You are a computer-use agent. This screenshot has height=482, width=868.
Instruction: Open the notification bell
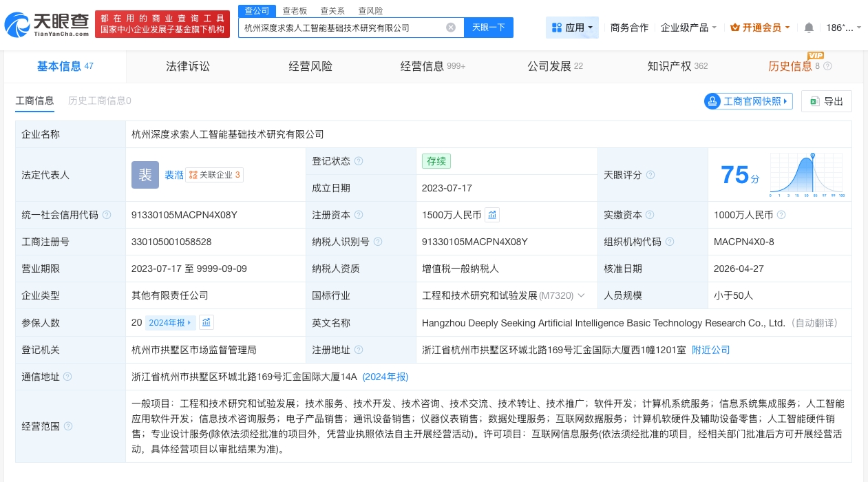[x=809, y=28]
